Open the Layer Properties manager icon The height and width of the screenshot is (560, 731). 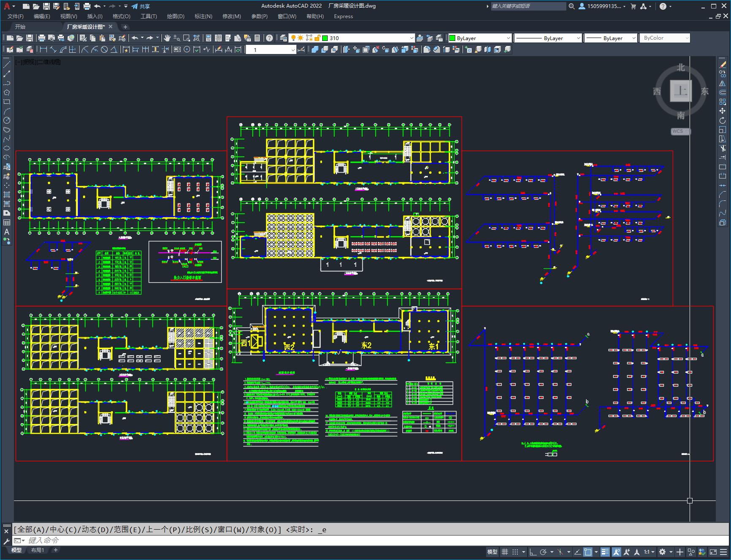tap(283, 38)
